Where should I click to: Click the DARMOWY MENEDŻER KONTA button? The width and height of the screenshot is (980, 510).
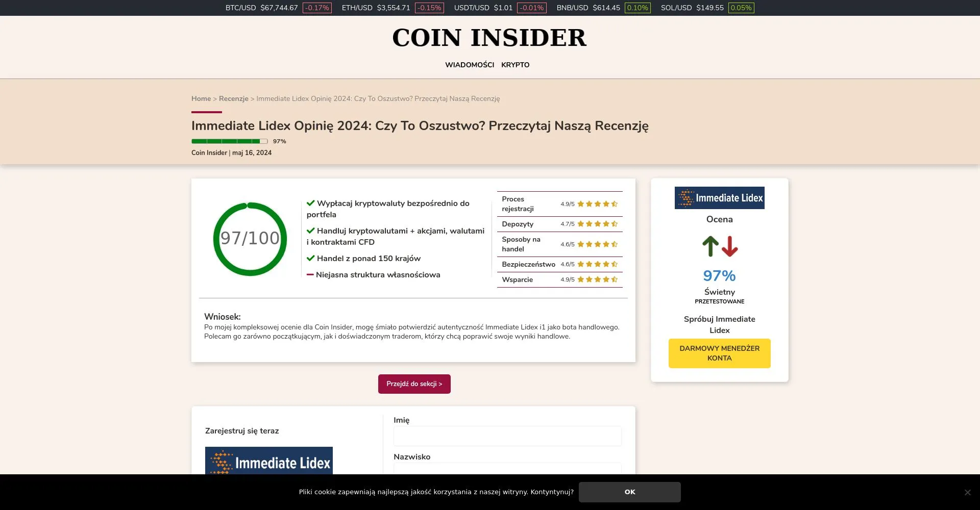click(x=720, y=353)
